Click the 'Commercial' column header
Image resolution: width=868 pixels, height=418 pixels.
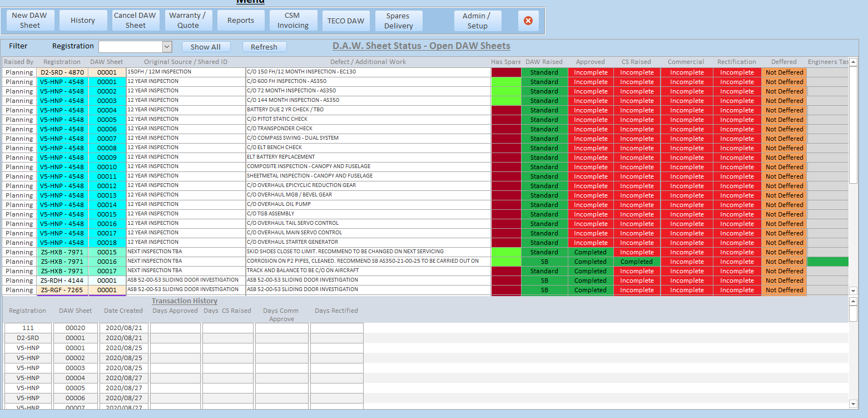coord(686,62)
